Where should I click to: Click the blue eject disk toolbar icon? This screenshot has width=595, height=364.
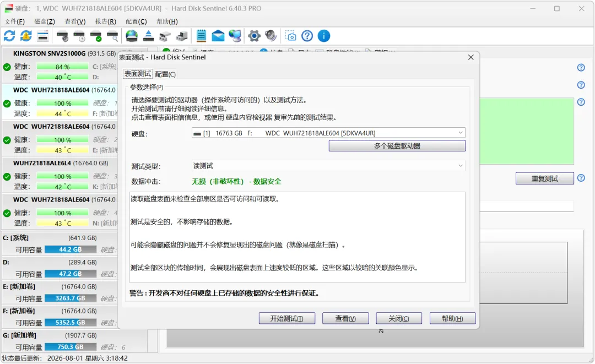(148, 36)
